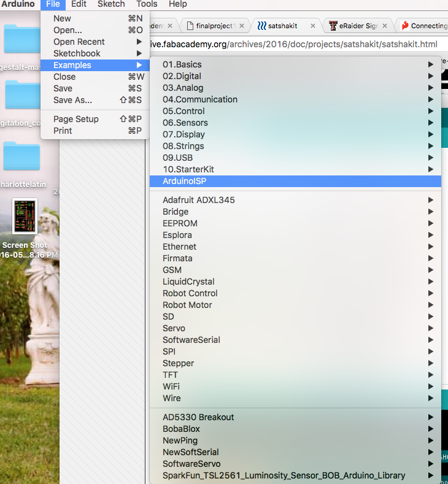Switch to the finalproject1 browser tab

[215, 26]
